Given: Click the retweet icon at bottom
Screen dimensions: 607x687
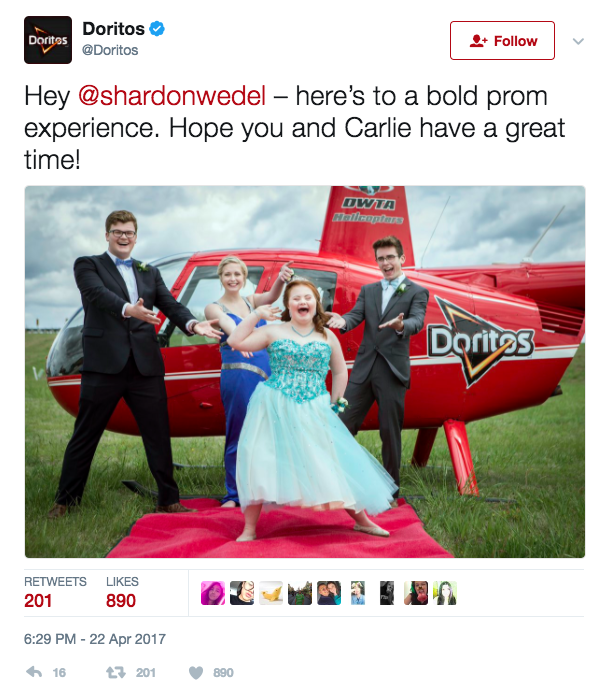Looking at the screenshot, I should (116, 672).
